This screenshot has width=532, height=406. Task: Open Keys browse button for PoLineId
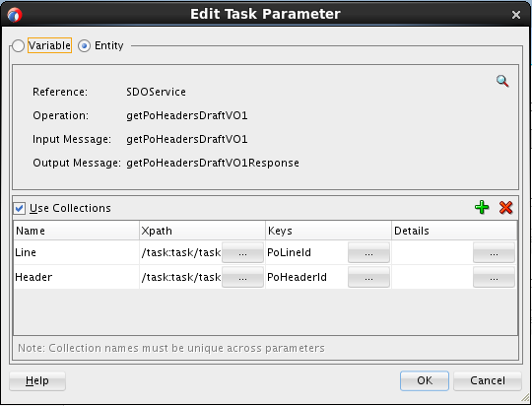368,252
